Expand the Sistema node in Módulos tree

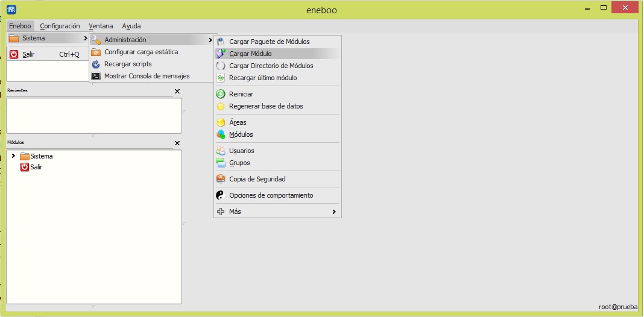click(13, 156)
